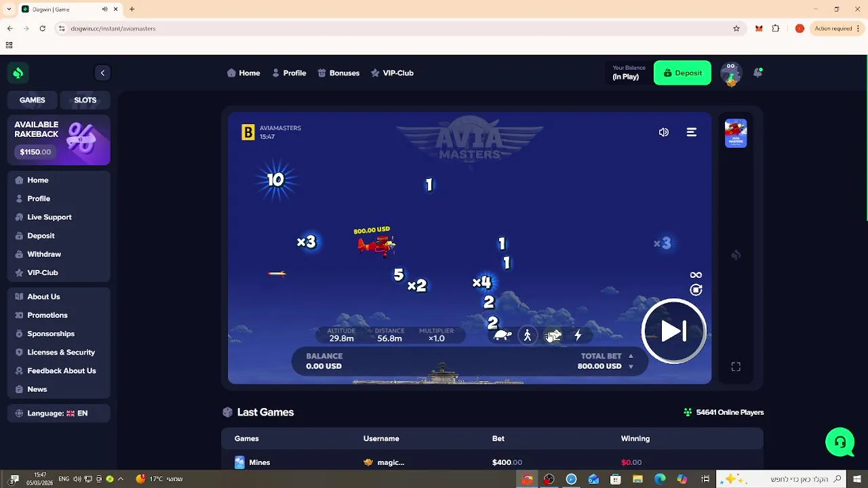Enter fullscreen mode for the game

736,367
